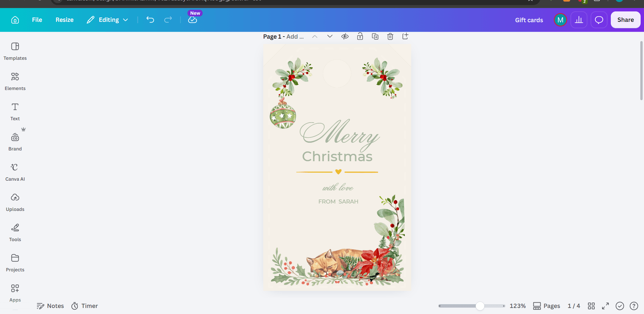Duplicate the page
This screenshot has width=644, height=314.
375,37
